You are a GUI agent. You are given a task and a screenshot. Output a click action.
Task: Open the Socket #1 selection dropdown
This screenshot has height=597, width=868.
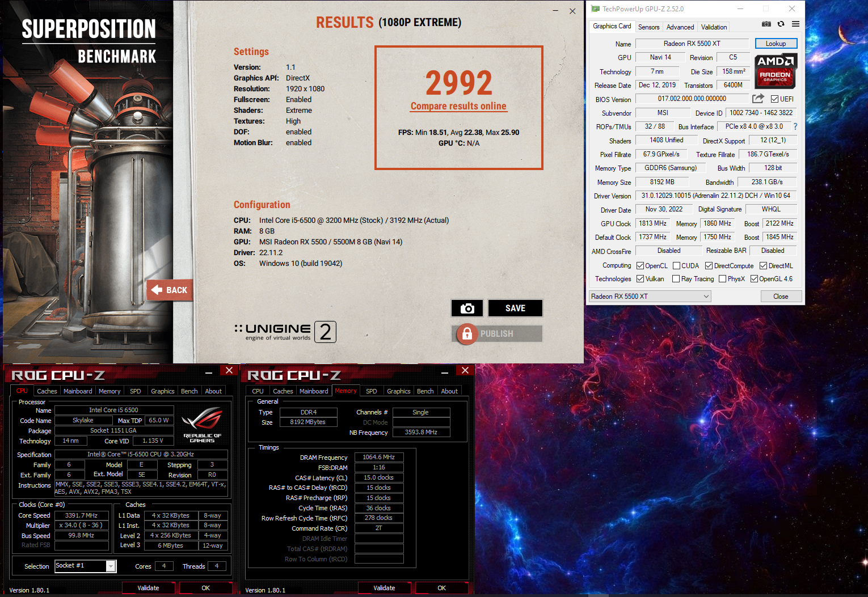pos(85,566)
